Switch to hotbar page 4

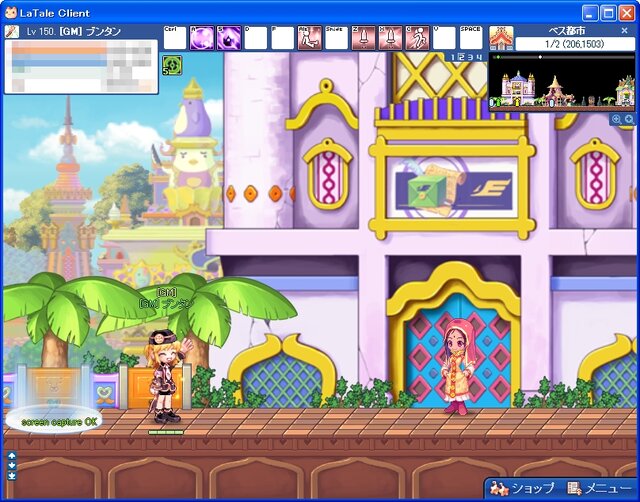pyautogui.click(x=479, y=58)
